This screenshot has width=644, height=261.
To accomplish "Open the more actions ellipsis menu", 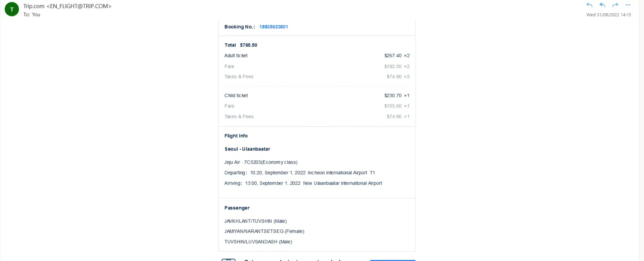I will pyautogui.click(x=628, y=5).
